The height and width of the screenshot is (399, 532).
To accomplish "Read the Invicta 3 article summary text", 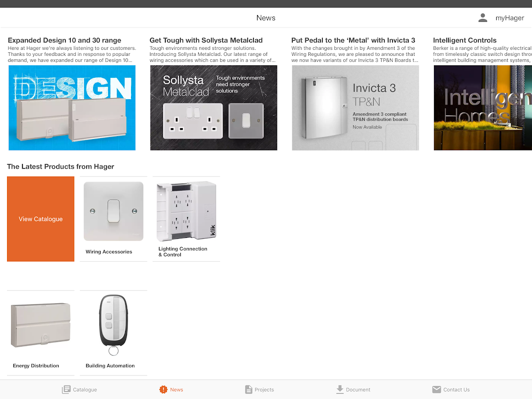I will [x=355, y=54].
